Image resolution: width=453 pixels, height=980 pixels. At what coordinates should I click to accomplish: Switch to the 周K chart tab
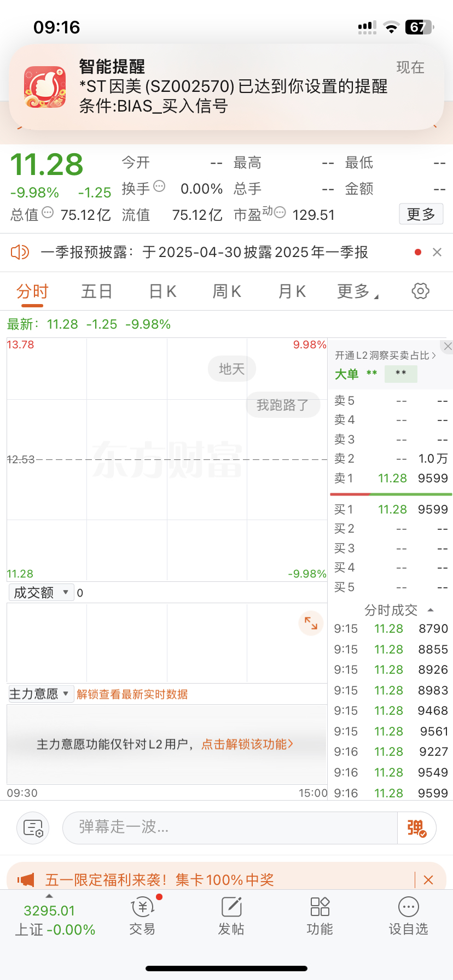pos(226,291)
